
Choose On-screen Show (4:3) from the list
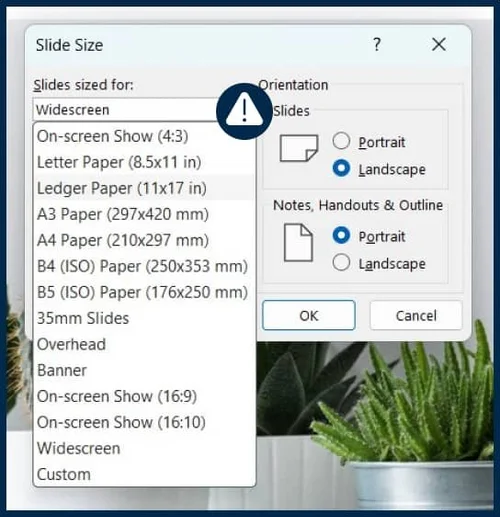coord(144,136)
